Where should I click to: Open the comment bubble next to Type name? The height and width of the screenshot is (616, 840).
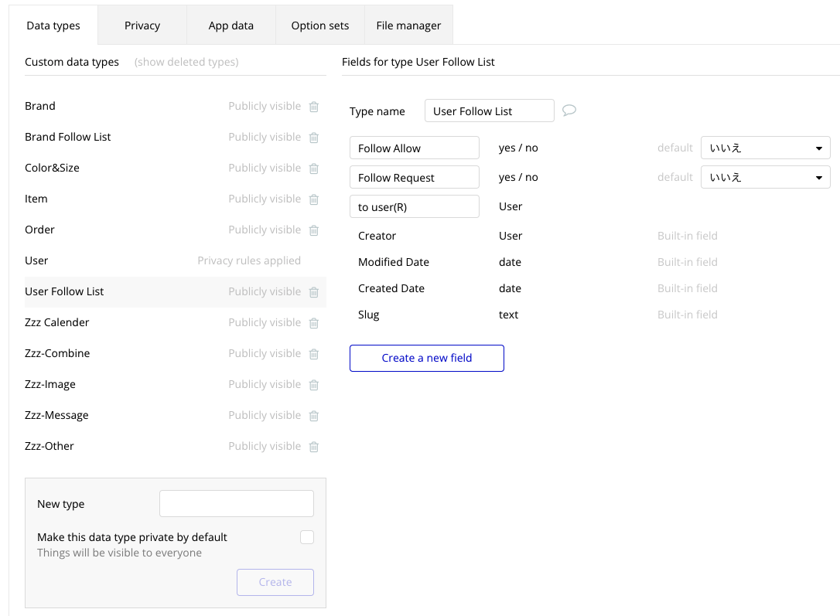pos(569,111)
